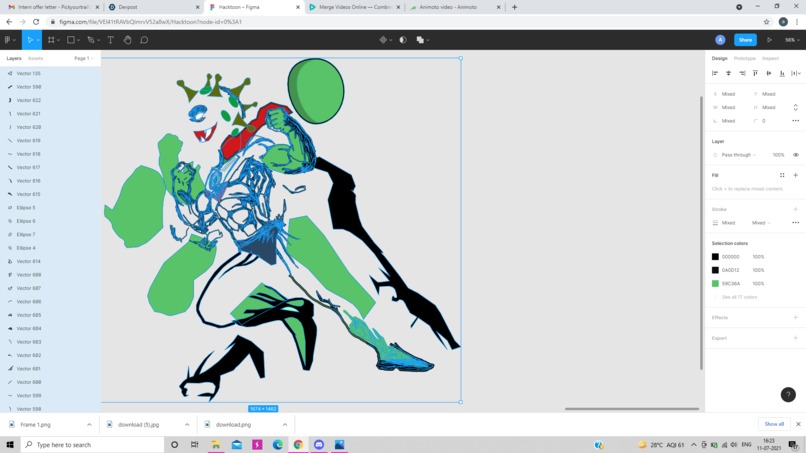
Task: Align selection to left edges
Action: point(715,73)
